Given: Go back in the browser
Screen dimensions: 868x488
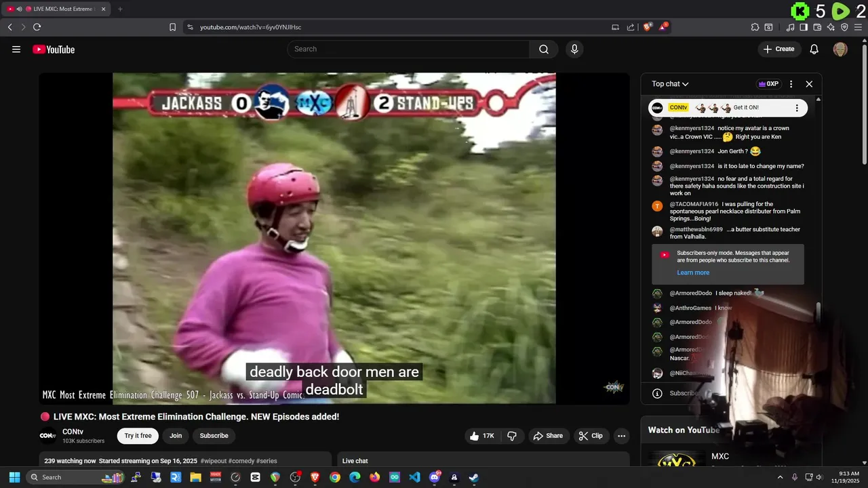Looking at the screenshot, I should (x=10, y=27).
